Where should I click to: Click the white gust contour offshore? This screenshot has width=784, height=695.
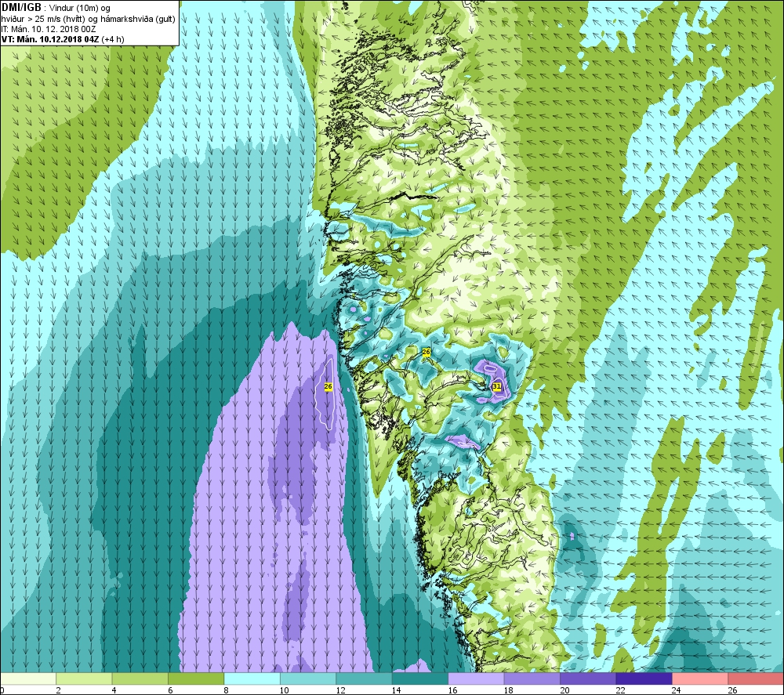point(325,395)
